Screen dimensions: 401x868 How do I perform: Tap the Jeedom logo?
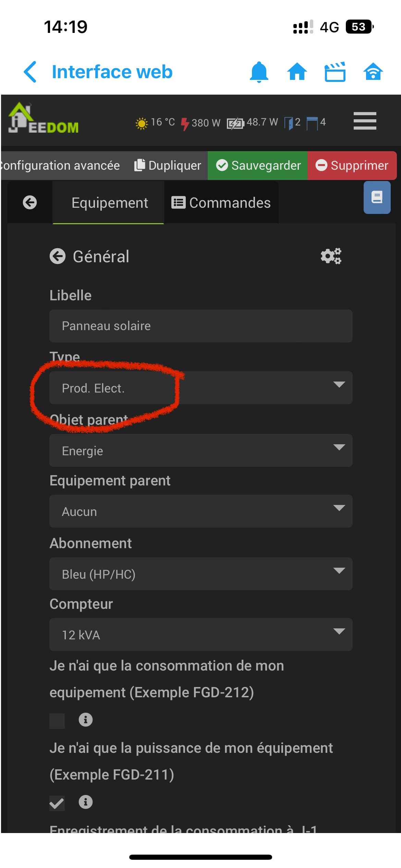[43, 119]
